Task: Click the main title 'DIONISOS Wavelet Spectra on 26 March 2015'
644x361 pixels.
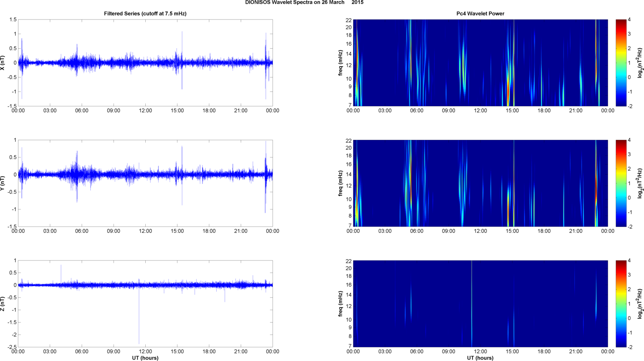Action: tap(304, 3)
